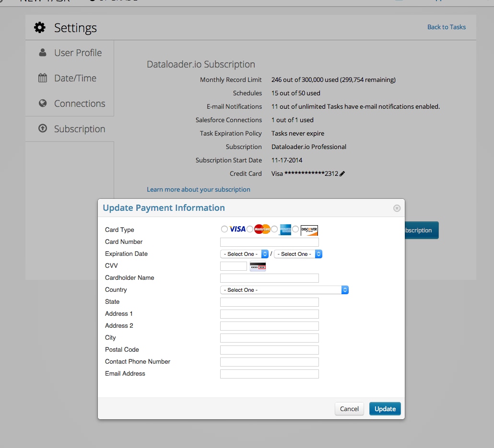The width and height of the screenshot is (494, 448).
Task: Select the American Express radio button
Action: [274, 229]
